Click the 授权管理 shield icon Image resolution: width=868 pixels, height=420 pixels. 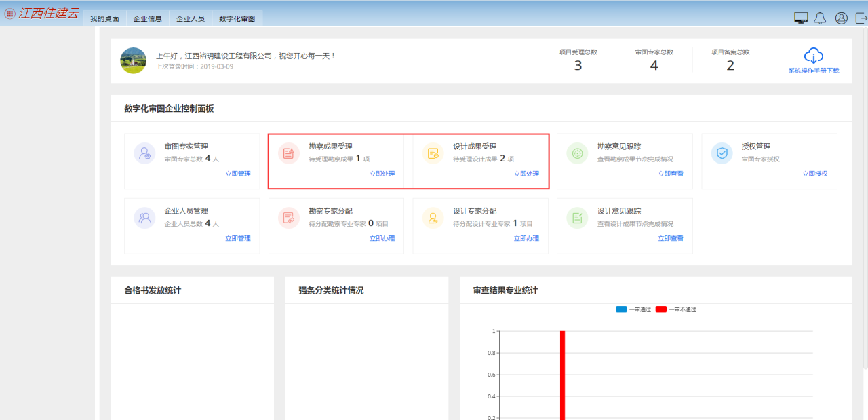click(722, 153)
